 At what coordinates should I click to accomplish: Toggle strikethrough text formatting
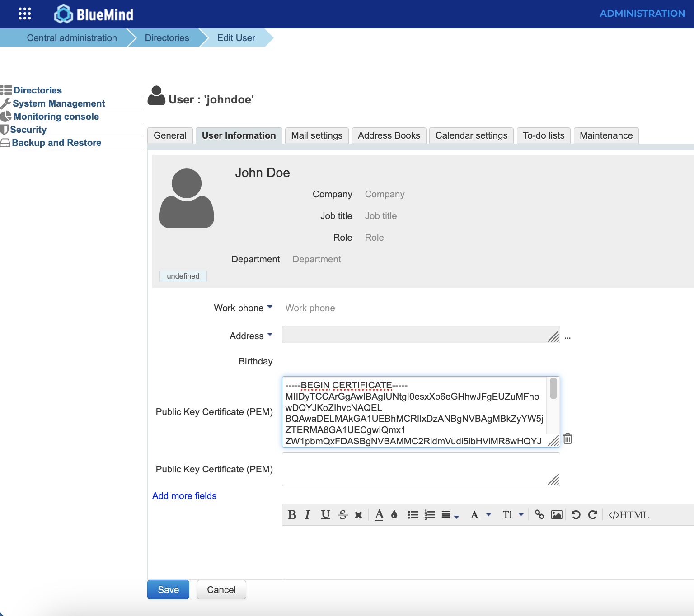[343, 515]
